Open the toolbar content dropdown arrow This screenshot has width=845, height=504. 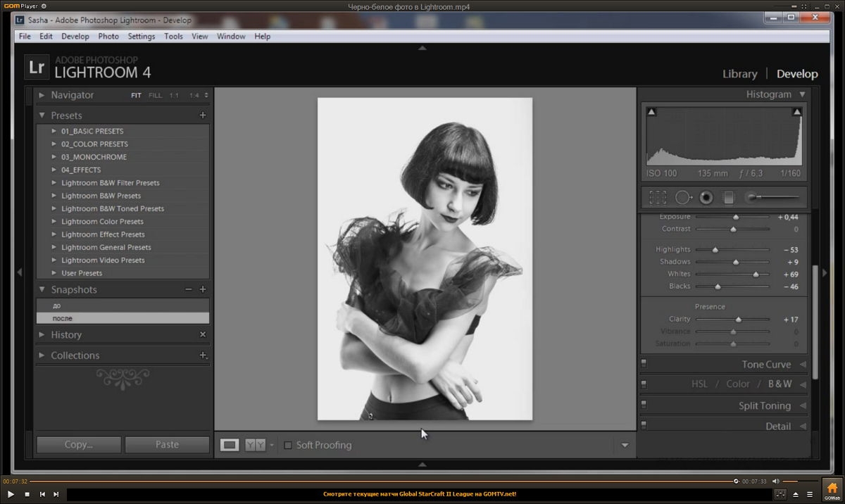coord(625,445)
